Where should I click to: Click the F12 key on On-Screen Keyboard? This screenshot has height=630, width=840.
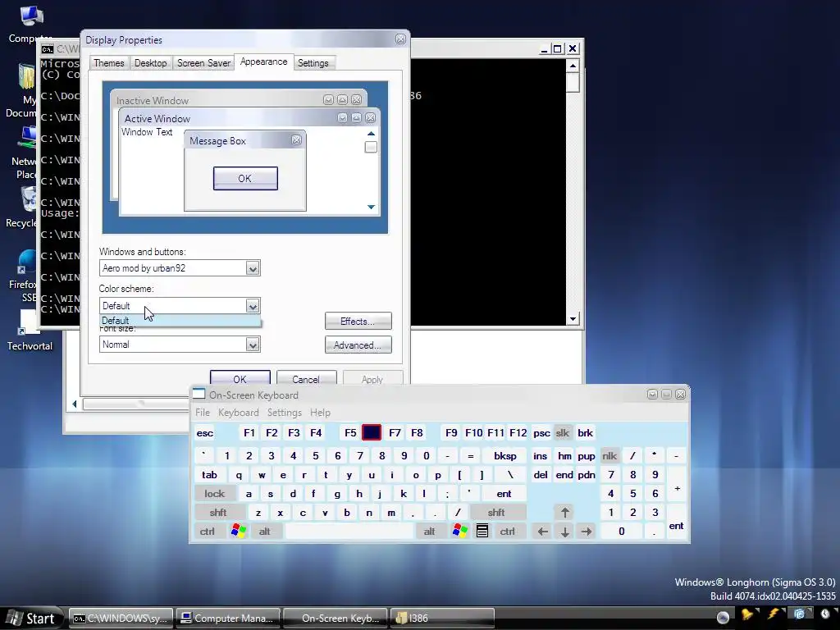coord(518,433)
